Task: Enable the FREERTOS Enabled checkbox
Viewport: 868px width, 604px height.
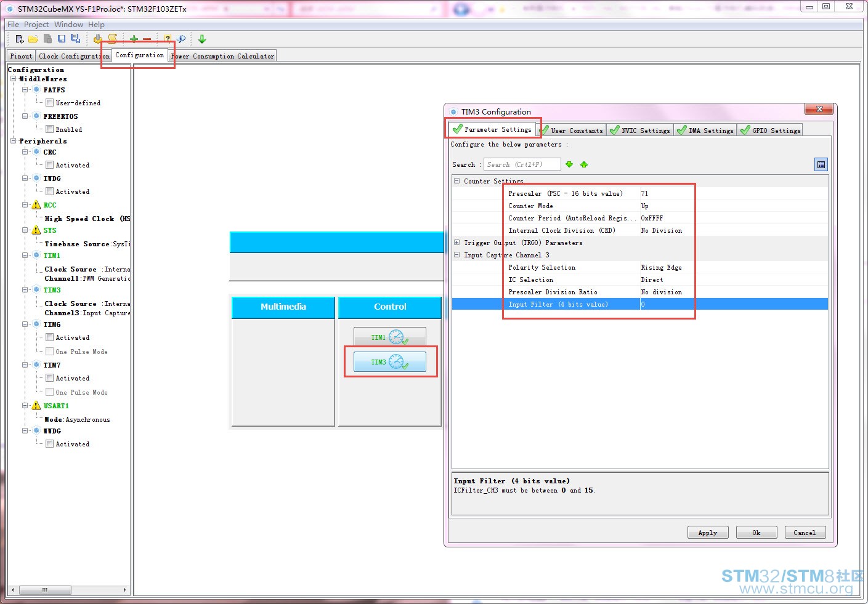Action: pyautogui.click(x=49, y=129)
